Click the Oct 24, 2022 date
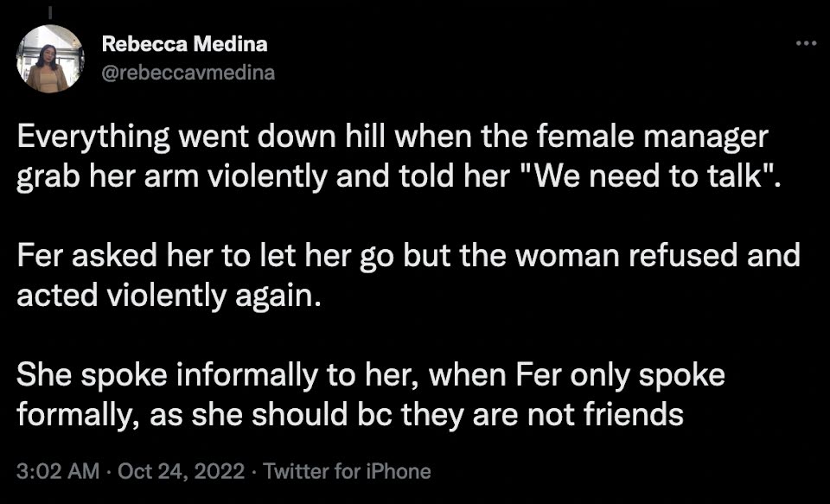This screenshot has height=504, width=830. (181, 471)
